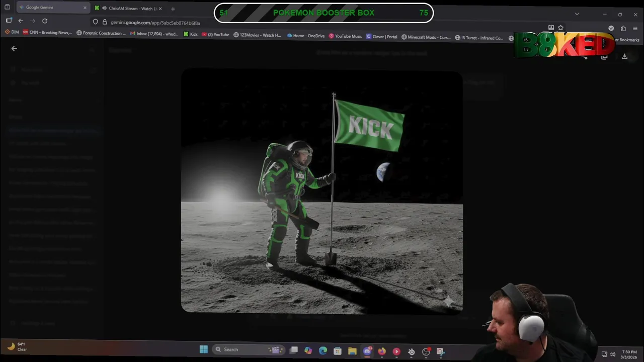Open Snipping Tool from the taskbar

(440, 352)
